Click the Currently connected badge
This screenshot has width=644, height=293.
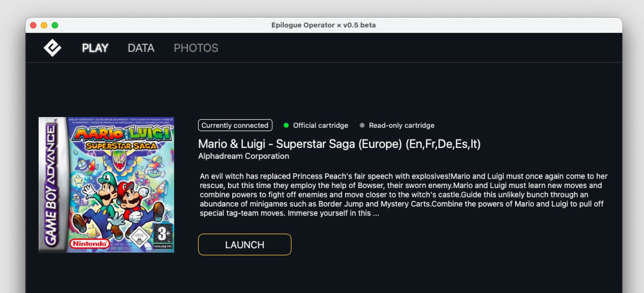[235, 125]
